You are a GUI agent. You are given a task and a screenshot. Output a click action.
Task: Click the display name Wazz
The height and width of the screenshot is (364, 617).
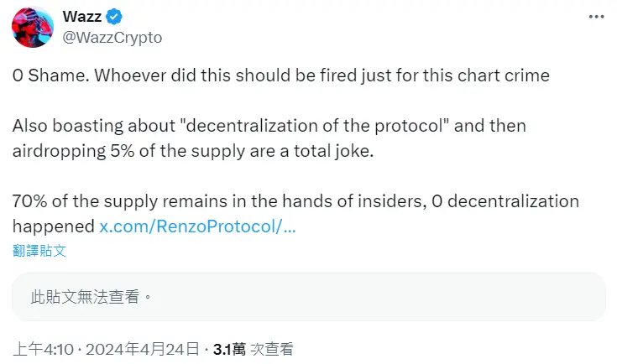point(81,18)
